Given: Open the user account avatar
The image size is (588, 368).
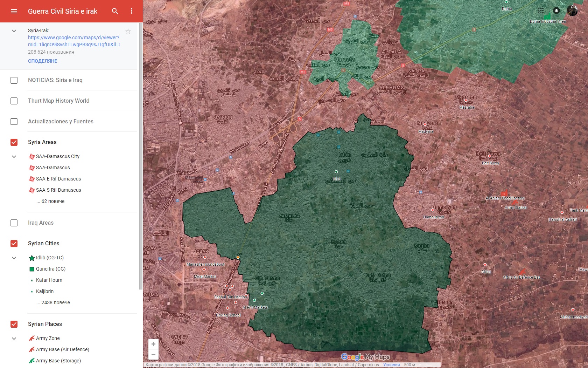Looking at the screenshot, I should [572, 11].
